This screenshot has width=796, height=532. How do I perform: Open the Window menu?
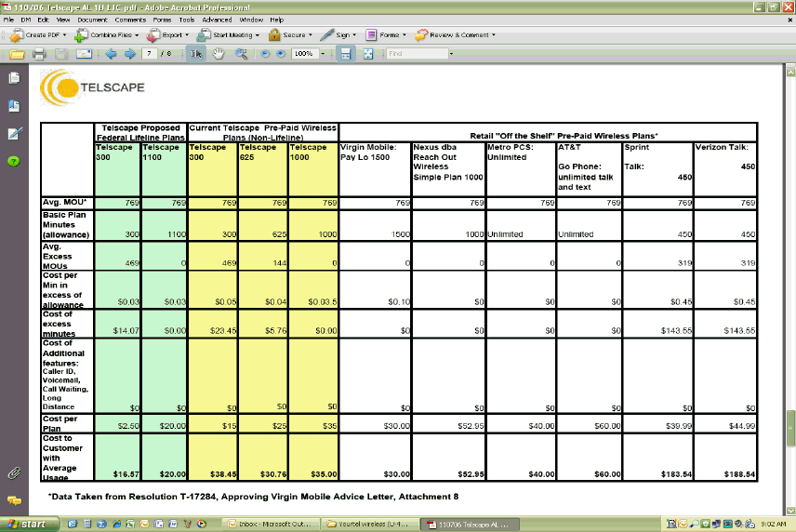[x=251, y=20]
